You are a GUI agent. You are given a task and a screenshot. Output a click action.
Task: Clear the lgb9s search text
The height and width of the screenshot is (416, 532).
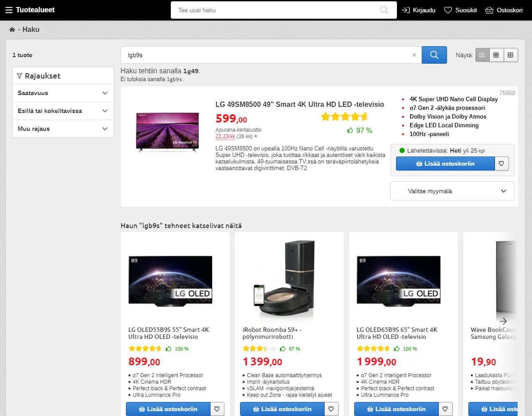[414, 55]
